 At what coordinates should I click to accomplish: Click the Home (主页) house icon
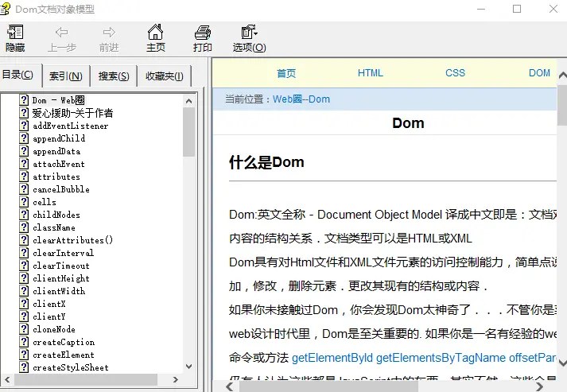point(155,33)
